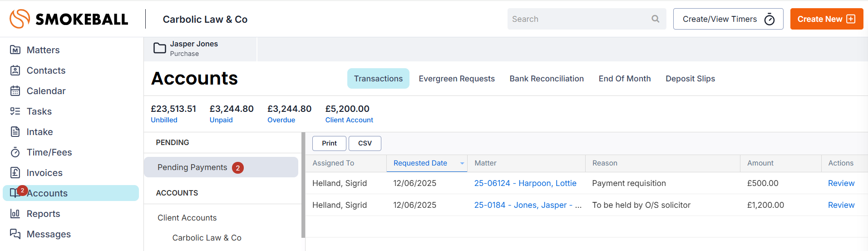Click the Reports chart icon

(15, 214)
